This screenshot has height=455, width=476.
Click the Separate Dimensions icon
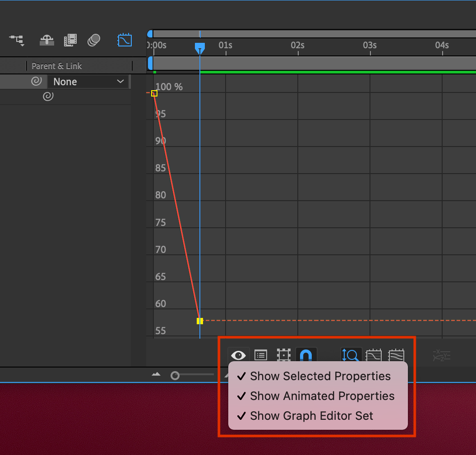click(441, 355)
